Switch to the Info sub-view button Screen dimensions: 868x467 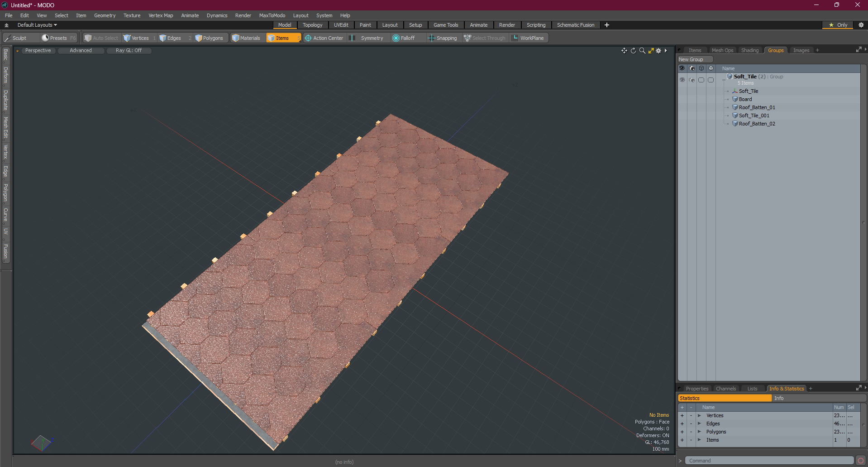tap(819, 398)
